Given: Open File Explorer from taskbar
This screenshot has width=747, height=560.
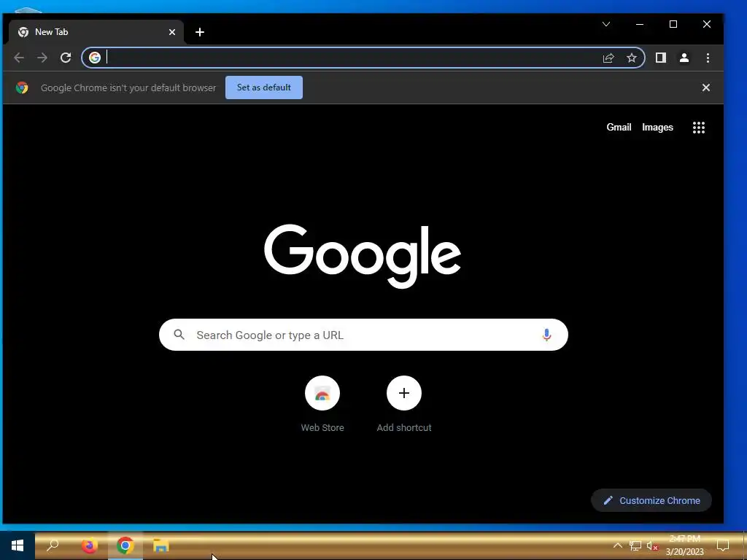Looking at the screenshot, I should click(161, 545).
